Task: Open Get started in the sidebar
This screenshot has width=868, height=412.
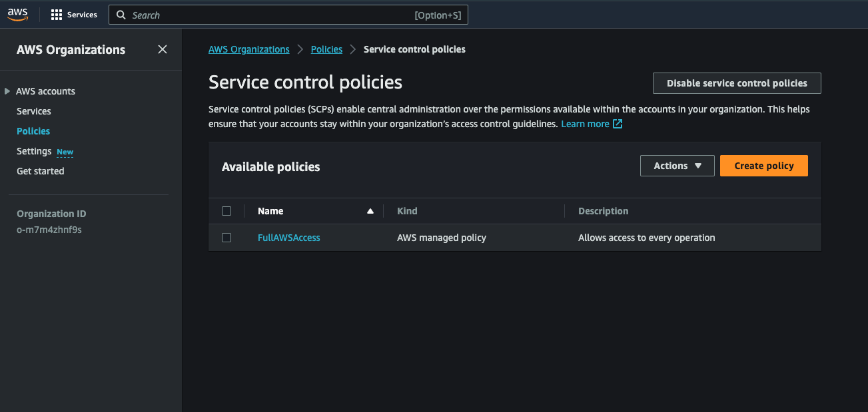Action: (41, 171)
